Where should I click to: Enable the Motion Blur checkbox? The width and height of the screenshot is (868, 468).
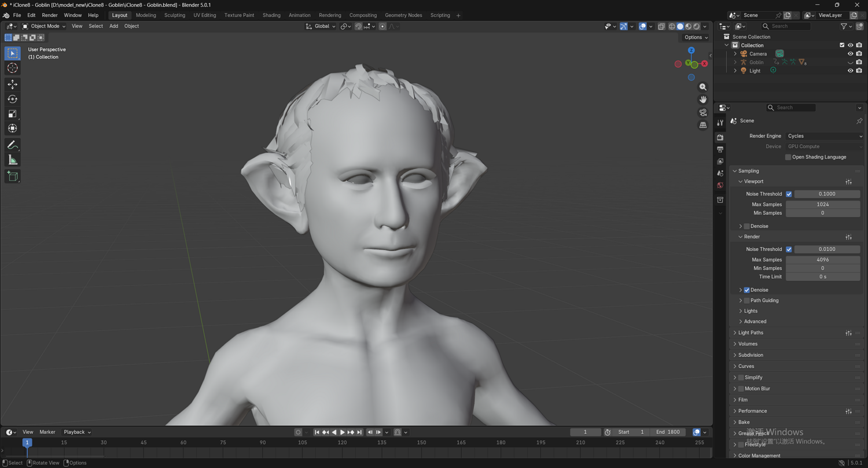[741, 389]
